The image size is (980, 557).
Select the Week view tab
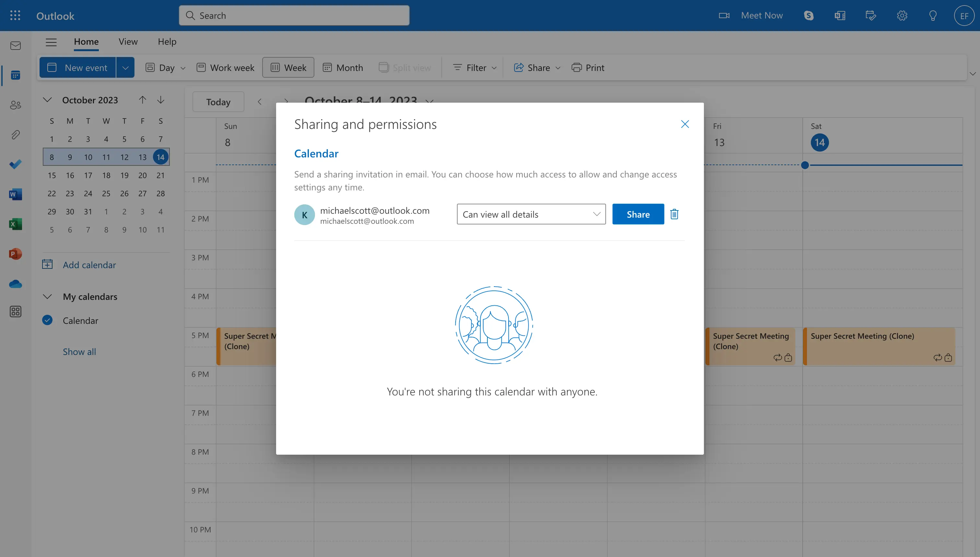pyautogui.click(x=288, y=67)
